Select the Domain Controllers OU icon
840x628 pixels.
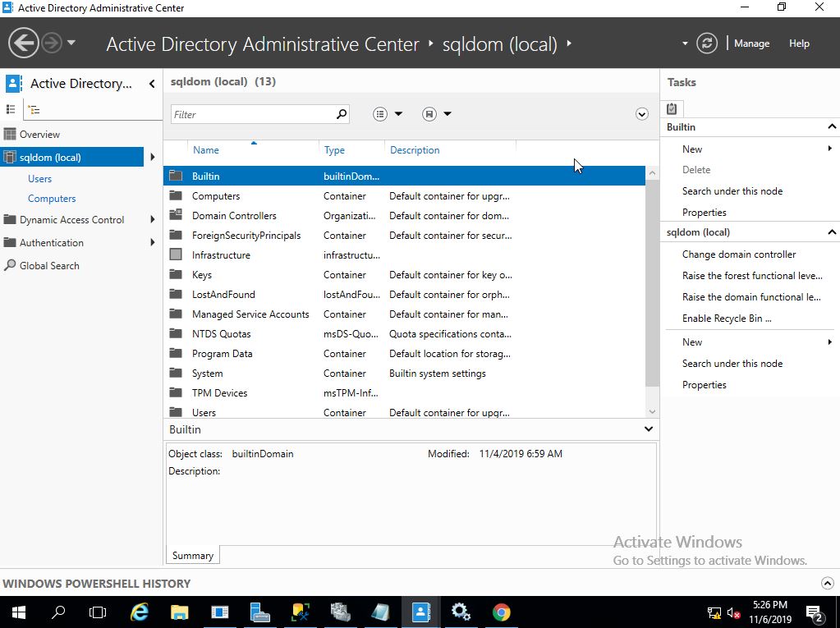point(176,215)
